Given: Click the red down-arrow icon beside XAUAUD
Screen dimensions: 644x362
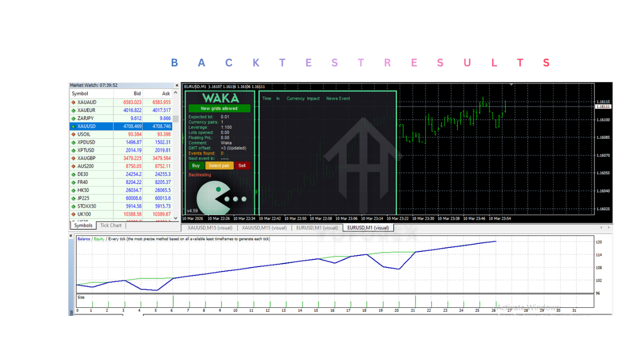Looking at the screenshot, I should click(73, 102).
